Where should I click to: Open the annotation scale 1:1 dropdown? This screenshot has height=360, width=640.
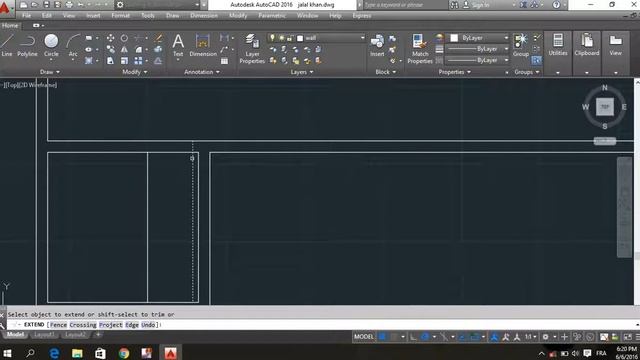pyautogui.click(x=531, y=337)
